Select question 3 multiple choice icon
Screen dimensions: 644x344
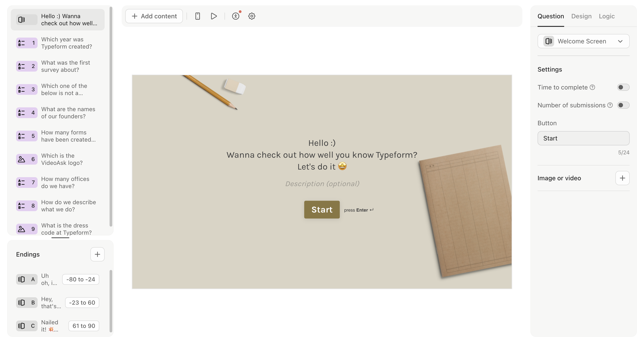[x=27, y=89]
